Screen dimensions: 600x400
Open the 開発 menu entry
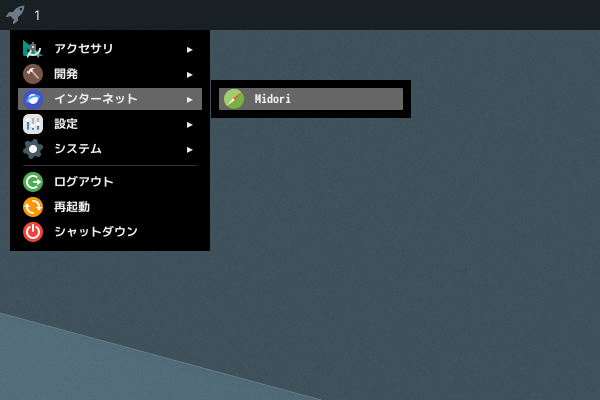[x=110, y=74]
